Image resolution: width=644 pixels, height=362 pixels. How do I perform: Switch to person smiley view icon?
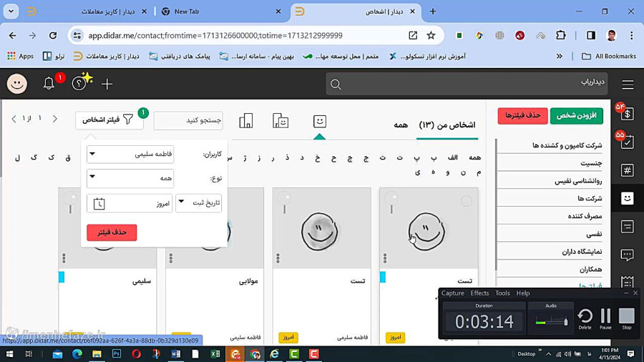pos(320,122)
